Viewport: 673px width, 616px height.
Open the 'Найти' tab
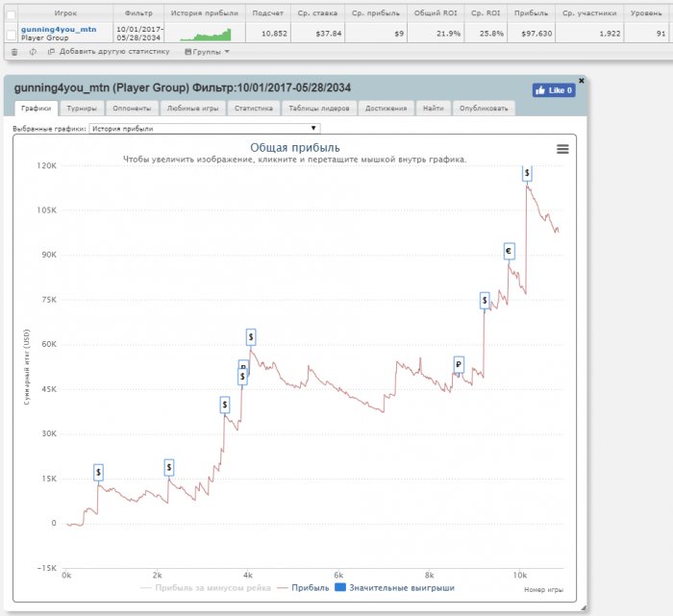(433, 109)
